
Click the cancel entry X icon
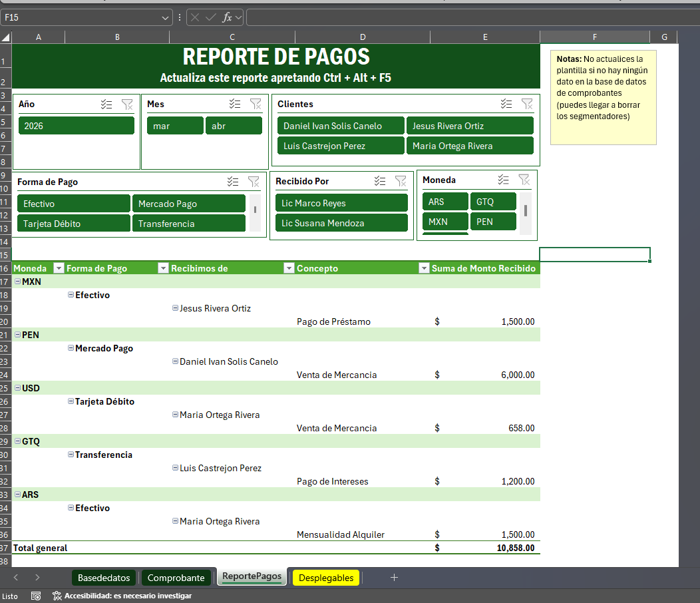195,17
